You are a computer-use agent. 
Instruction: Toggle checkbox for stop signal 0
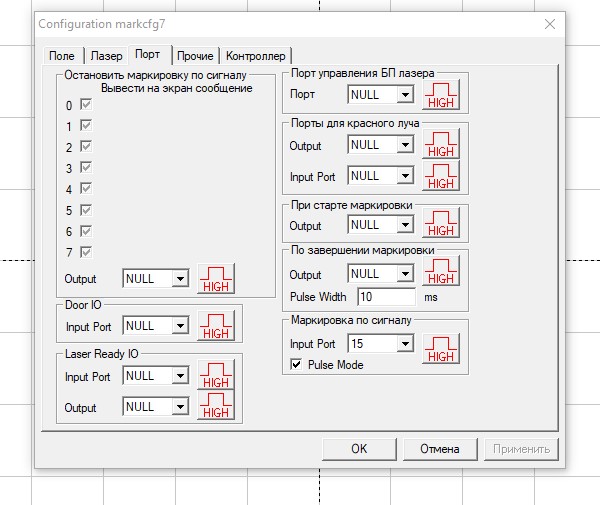(86, 105)
